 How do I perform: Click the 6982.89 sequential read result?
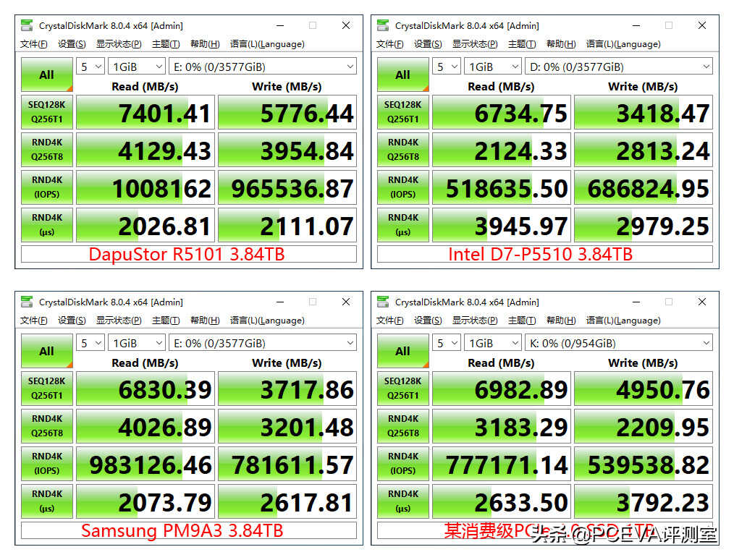tap(502, 389)
